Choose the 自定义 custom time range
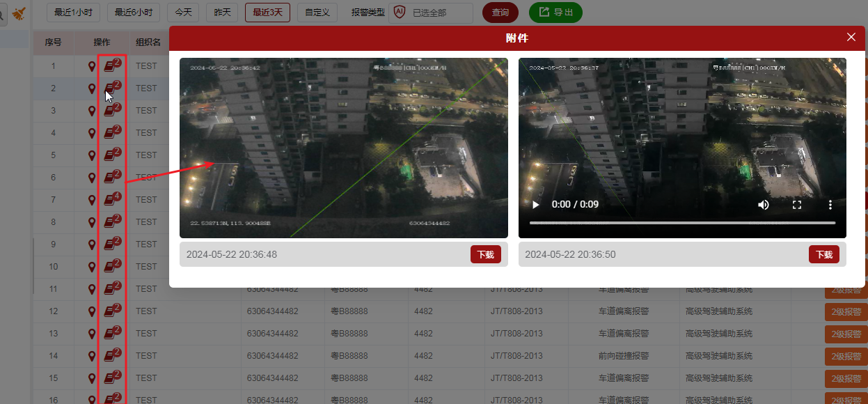 pyautogui.click(x=317, y=13)
